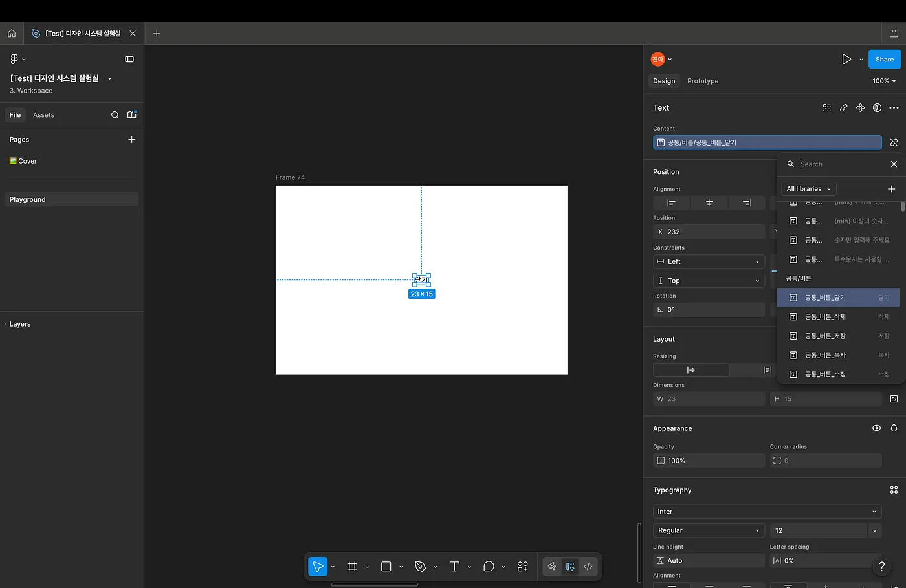Click the Share button
The height and width of the screenshot is (588, 906).
coord(885,60)
